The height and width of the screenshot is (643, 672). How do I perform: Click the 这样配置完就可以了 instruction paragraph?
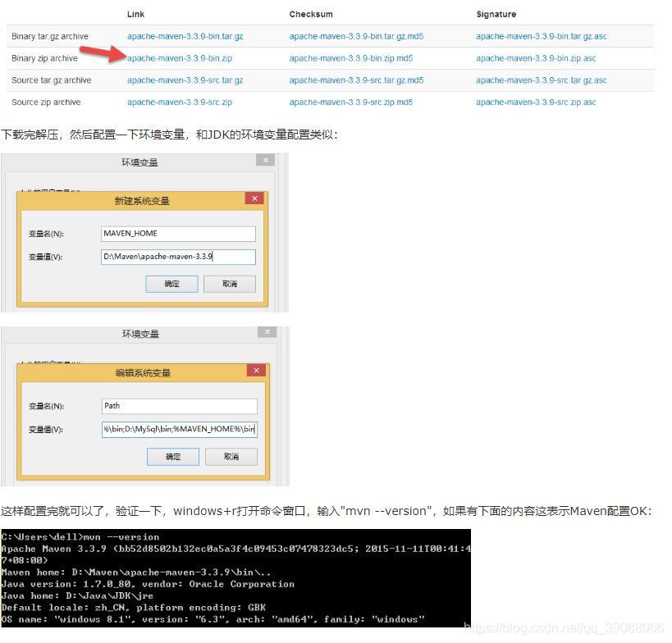(x=326, y=511)
